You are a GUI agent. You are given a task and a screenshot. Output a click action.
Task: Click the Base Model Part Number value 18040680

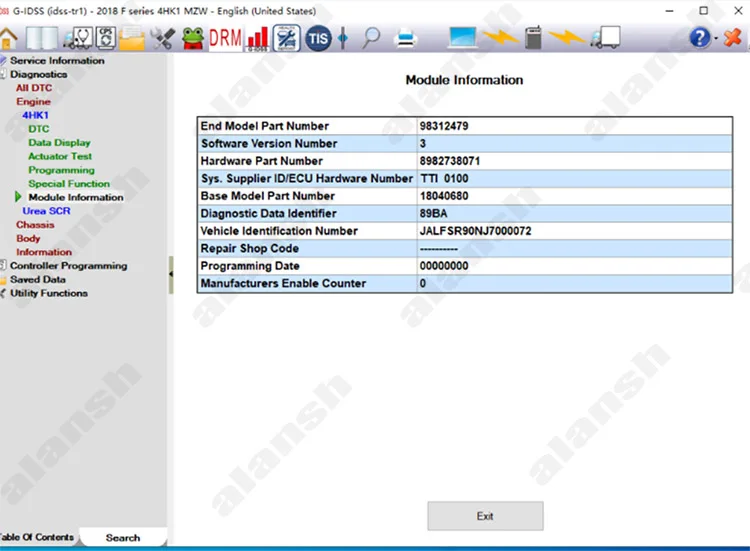coord(444,196)
